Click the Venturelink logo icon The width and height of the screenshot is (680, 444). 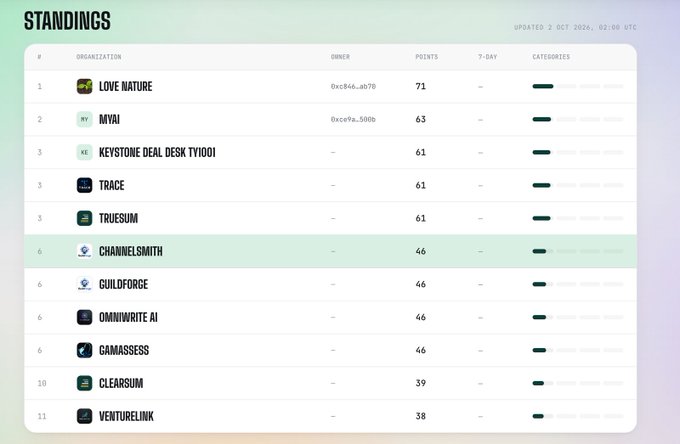(x=85, y=416)
